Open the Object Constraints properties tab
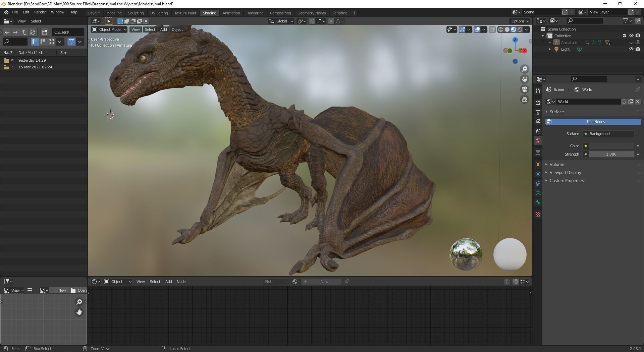Viewport: 644px width, 352px height. tap(538, 183)
